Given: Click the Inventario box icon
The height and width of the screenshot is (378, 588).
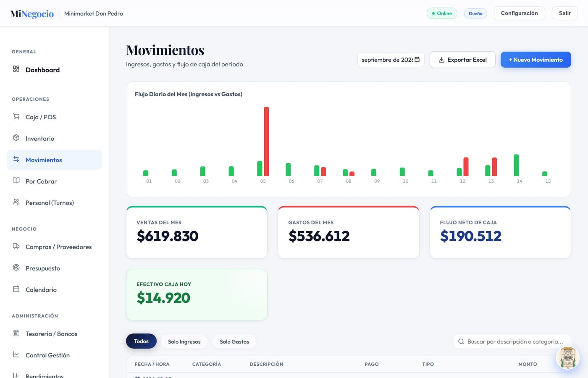Looking at the screenshot, I should click(16, 138).
